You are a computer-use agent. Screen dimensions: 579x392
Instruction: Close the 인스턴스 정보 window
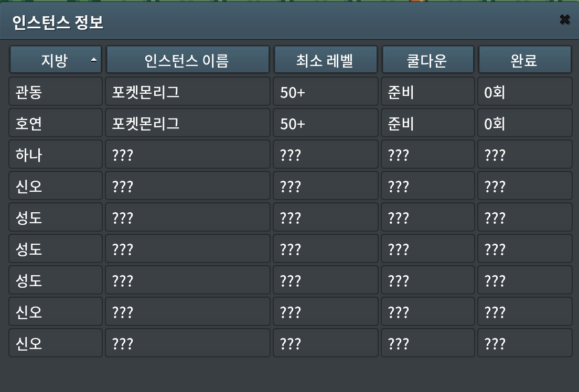pyautogui.click(x=564, y=20)
